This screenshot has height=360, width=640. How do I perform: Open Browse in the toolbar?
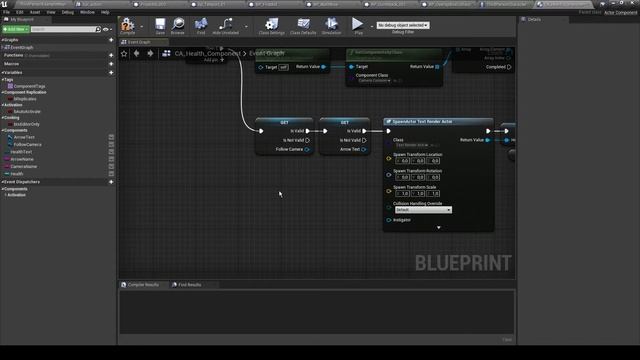(x=178, y=26)
